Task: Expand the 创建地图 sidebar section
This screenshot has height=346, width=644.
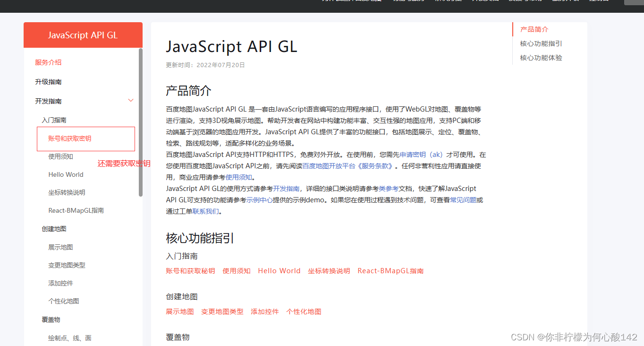Action: 53,229
